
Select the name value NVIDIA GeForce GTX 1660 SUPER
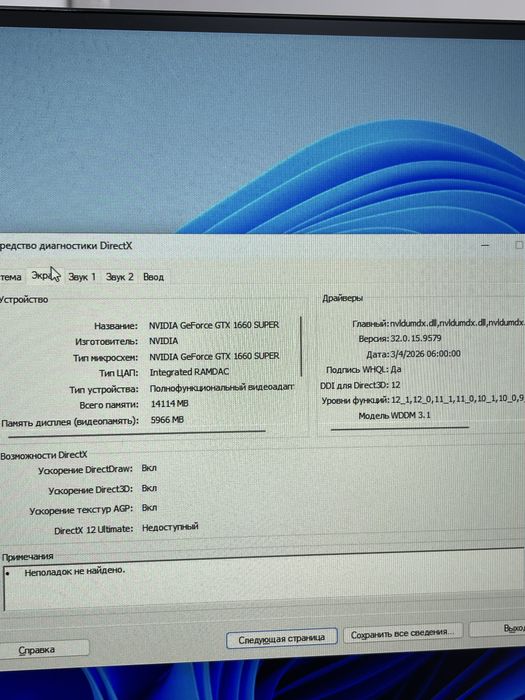(214, 325)
